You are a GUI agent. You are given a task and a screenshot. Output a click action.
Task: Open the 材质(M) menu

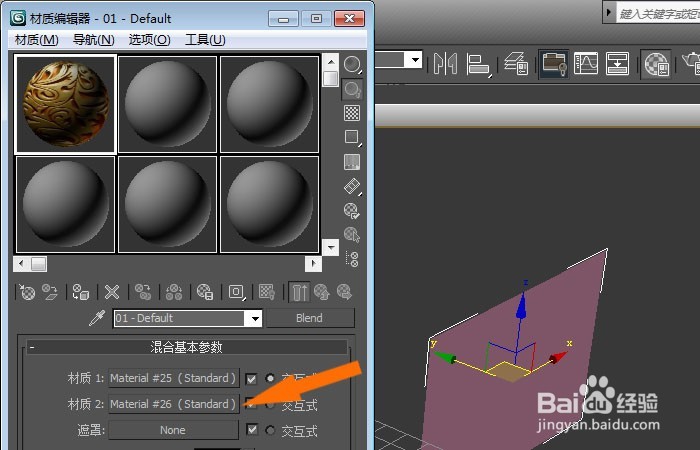click(37, 40)
